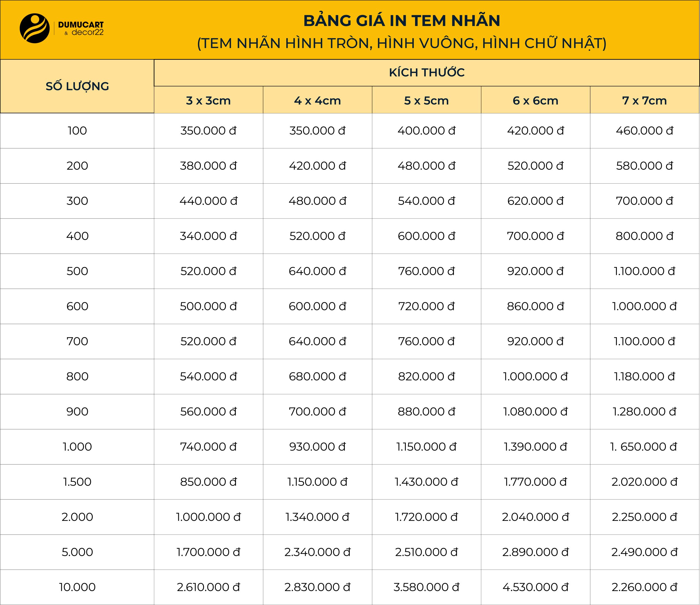Select the 1.080.000 đ price cell
700x605 pixels.
535,412
